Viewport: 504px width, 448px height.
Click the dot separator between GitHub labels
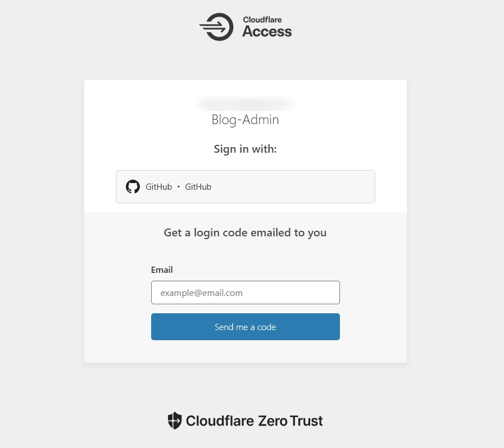(x=179, y=187)
